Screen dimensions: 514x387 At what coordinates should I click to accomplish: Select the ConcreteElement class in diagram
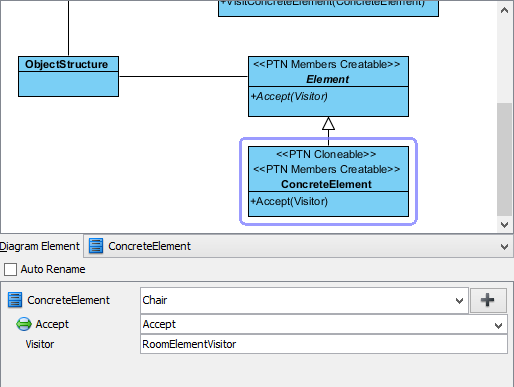328,182
